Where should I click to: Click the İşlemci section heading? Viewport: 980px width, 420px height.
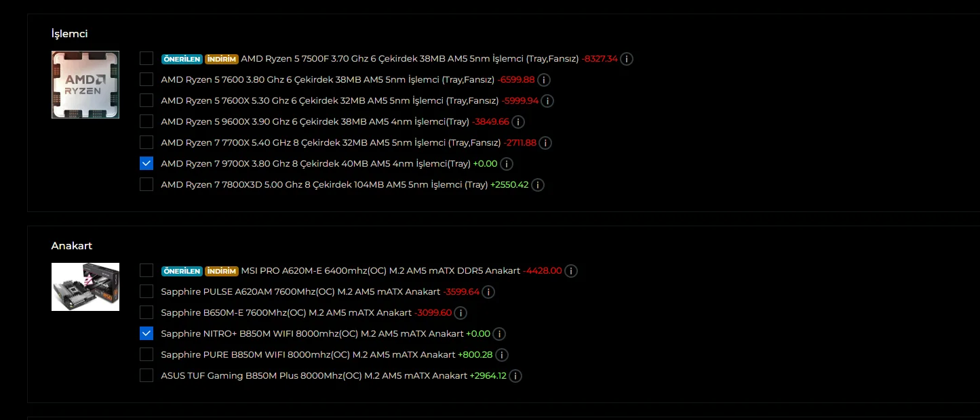click(69, 34)
